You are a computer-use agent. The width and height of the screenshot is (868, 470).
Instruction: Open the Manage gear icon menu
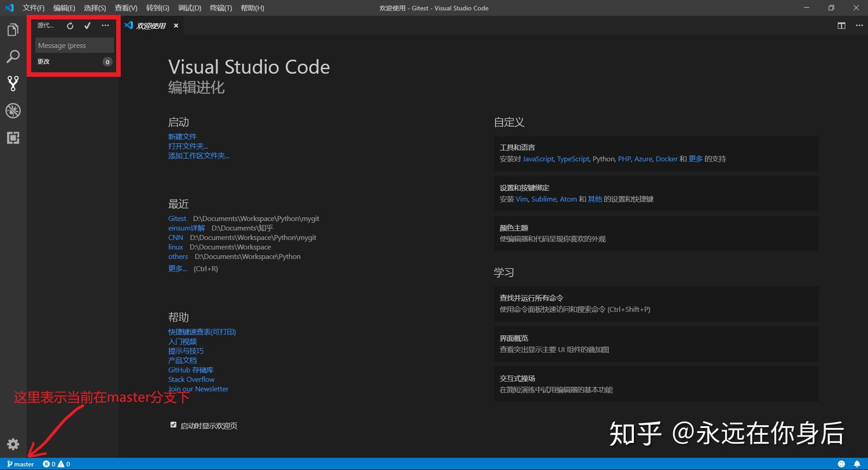pos(13,444)
